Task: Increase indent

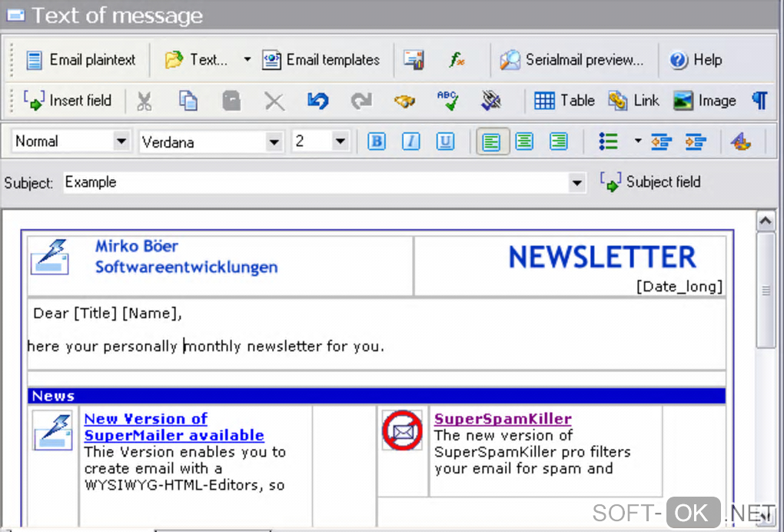Action: click(x=696, y=142)
